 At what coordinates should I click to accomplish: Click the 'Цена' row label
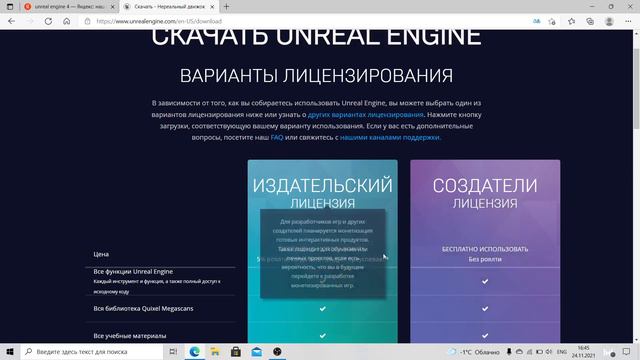[x=101, y=254]
